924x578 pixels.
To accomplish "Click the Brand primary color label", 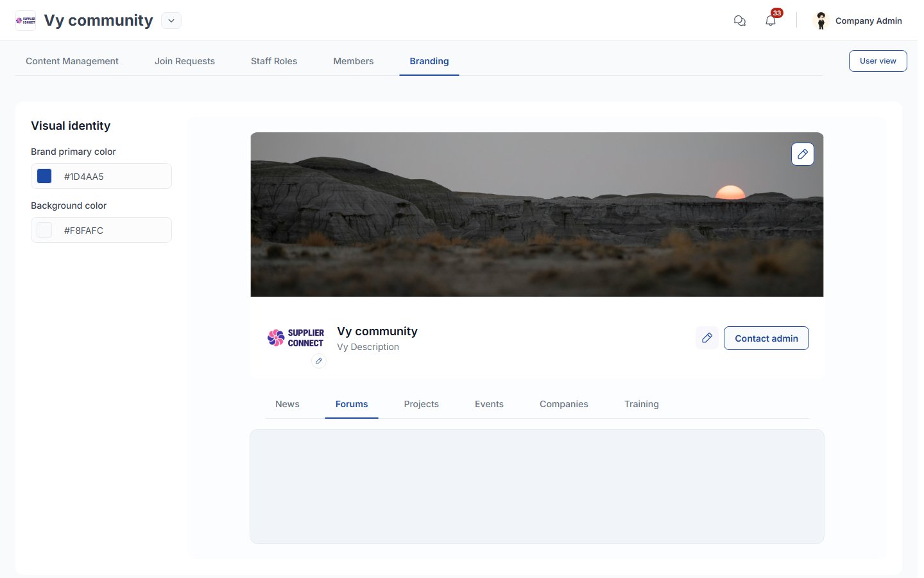I will (x=73, y=152).
